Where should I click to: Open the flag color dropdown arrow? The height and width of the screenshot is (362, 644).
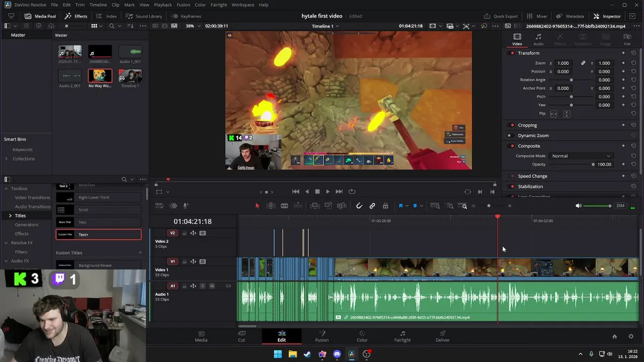(x=407, y=206)
